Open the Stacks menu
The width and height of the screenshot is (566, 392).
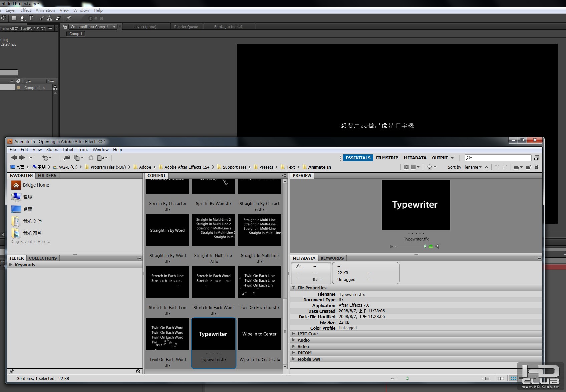(52, 150)
